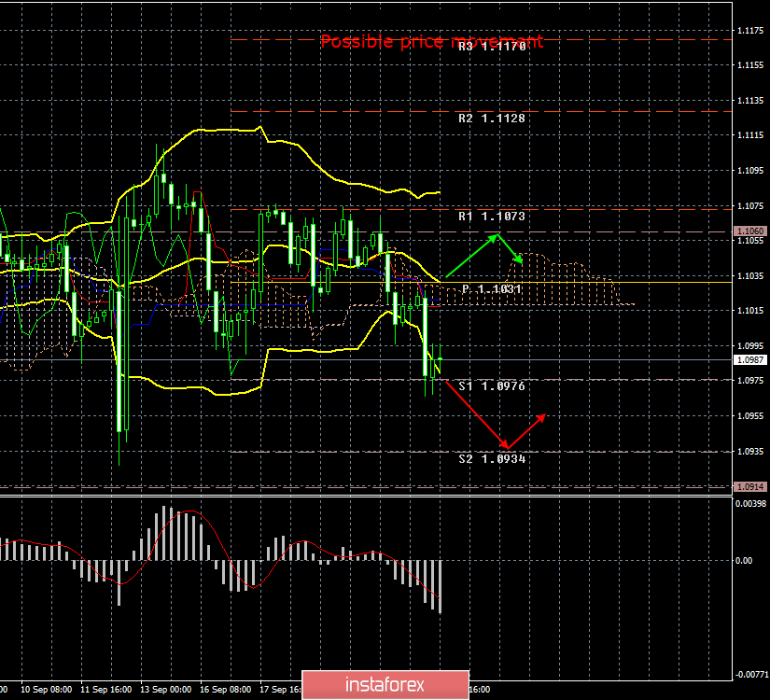
Task: Click the 0.00398 indicator scale value
Action: [x=750, y=503]
